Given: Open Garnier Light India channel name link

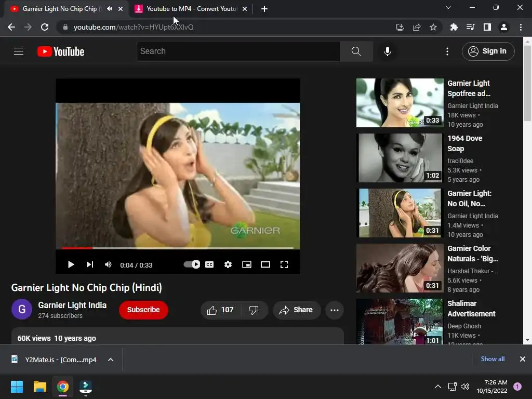Looking at the screenshot, I should click(x=72, y=305).
